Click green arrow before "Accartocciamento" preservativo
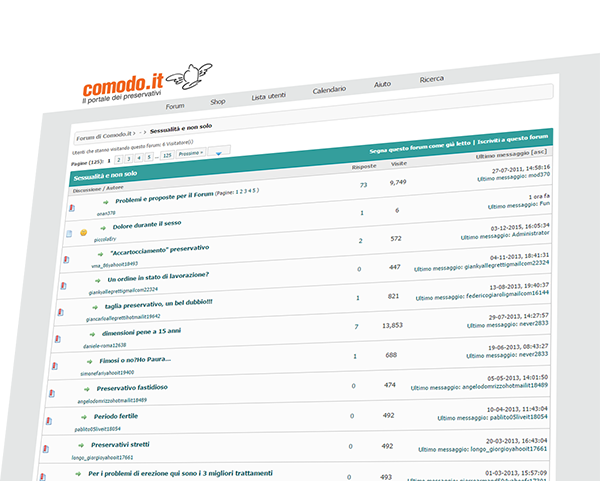Image resolution: width=600 pixels, height=481 pixels. tap(102, 252)
